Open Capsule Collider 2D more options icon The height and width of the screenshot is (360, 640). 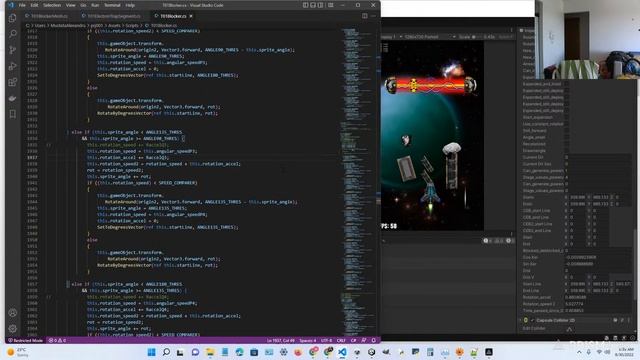pos(629,320)
